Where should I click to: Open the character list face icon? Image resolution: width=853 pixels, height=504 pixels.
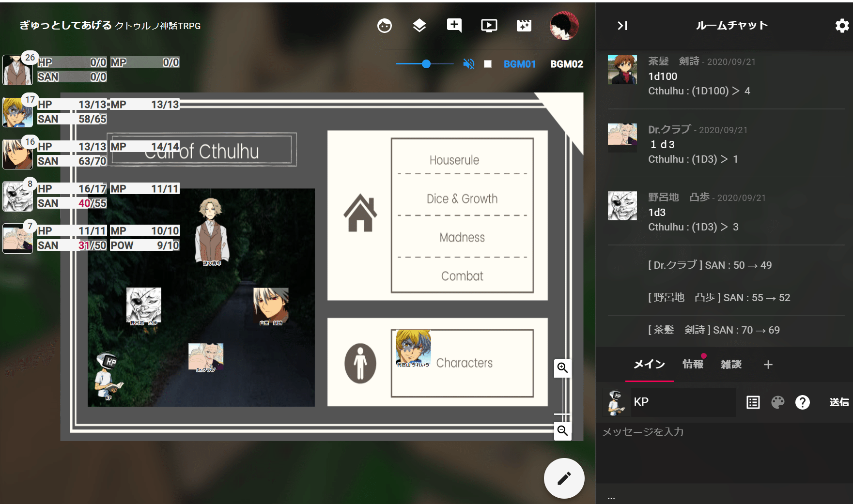point(385,26)
